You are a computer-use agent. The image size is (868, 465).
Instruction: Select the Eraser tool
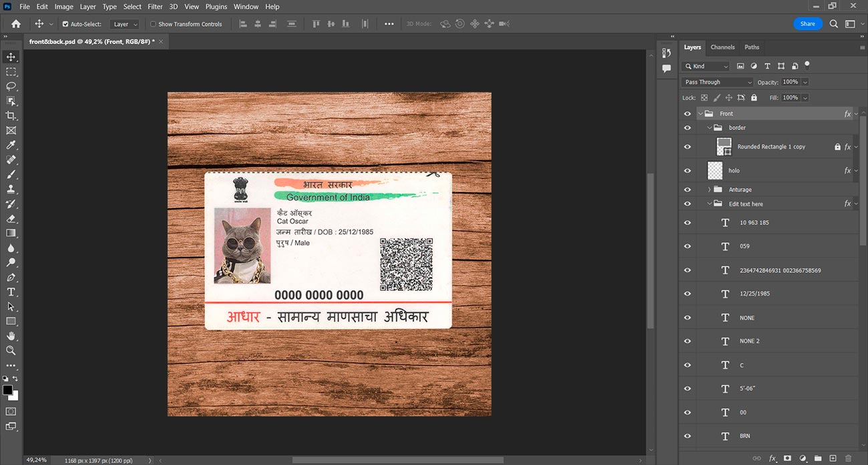pos(11,218)
